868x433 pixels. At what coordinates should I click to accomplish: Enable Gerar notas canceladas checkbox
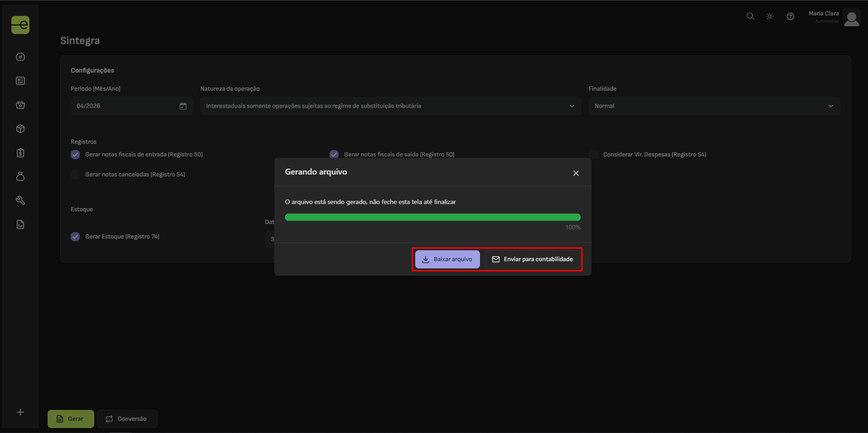tap(75, 175)
